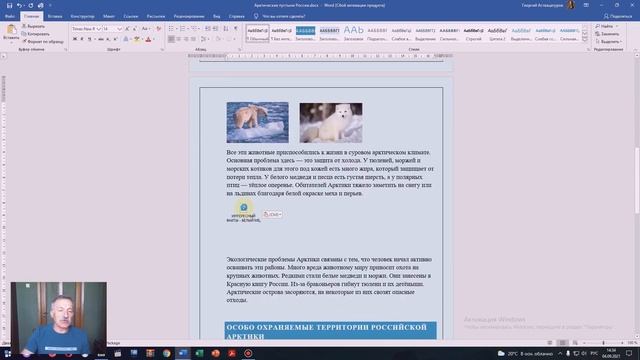640x360 pixels.
Task: Decrease font size
Action: pos(135,29)
